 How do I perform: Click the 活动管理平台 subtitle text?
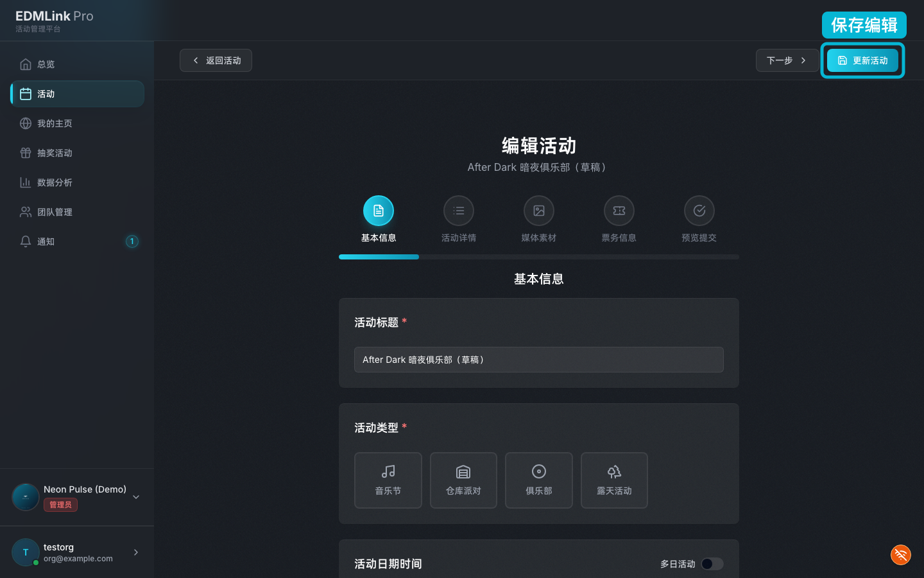pos(38,29)
